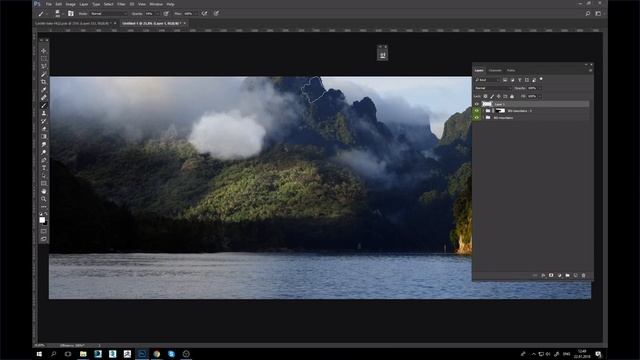Viewport: 640px width, 360px height.
Task: Select the Quick Selection tool
Action: coord(44,74)
